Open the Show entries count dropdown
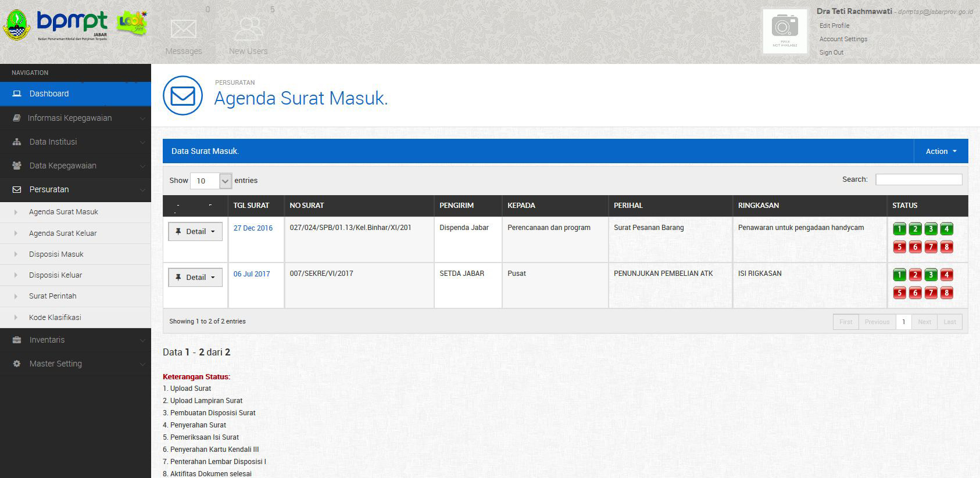The image size is (980, 478). tap(211, 181)
